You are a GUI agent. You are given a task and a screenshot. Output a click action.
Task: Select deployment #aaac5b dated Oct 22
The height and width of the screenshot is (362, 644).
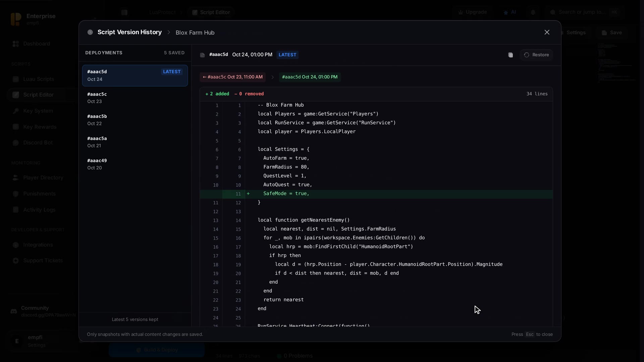(135, 120)
